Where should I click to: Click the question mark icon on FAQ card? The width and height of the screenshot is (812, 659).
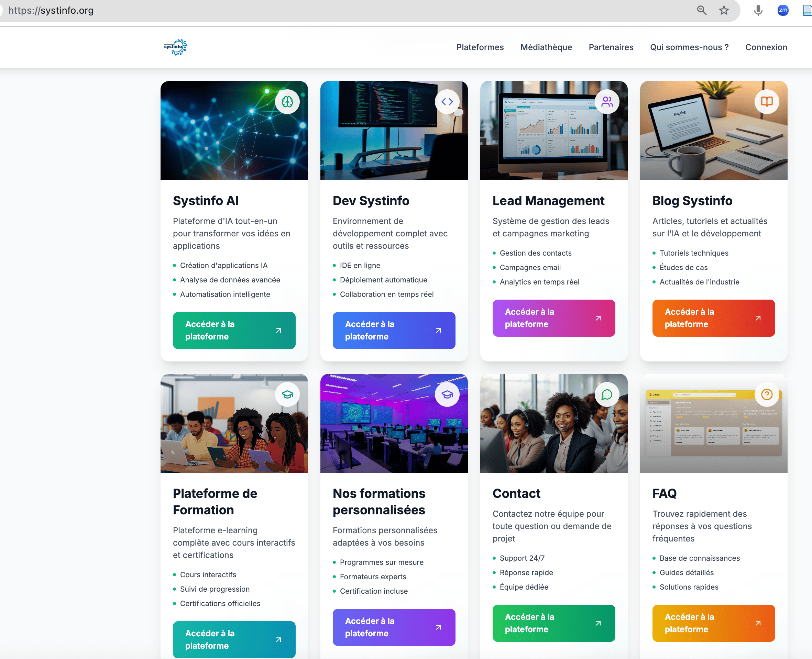[x=766, y=394]
